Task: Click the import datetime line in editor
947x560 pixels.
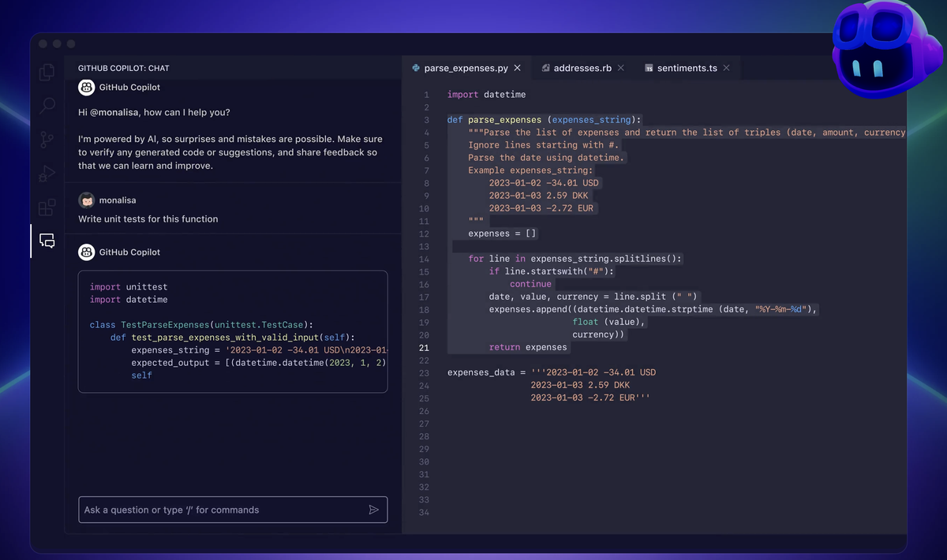Action: (x=486, y=95)
